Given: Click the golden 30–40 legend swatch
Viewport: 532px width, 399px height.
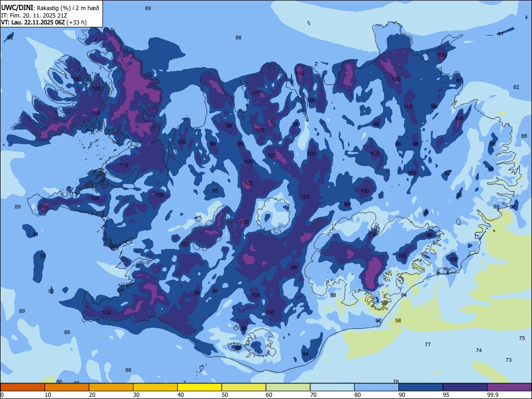Looking at the screenshot, I should click(x=155, y=387).
